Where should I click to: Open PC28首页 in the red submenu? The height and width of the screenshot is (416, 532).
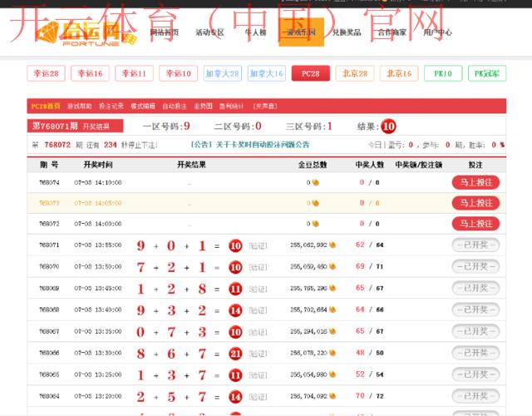(46, 106)
